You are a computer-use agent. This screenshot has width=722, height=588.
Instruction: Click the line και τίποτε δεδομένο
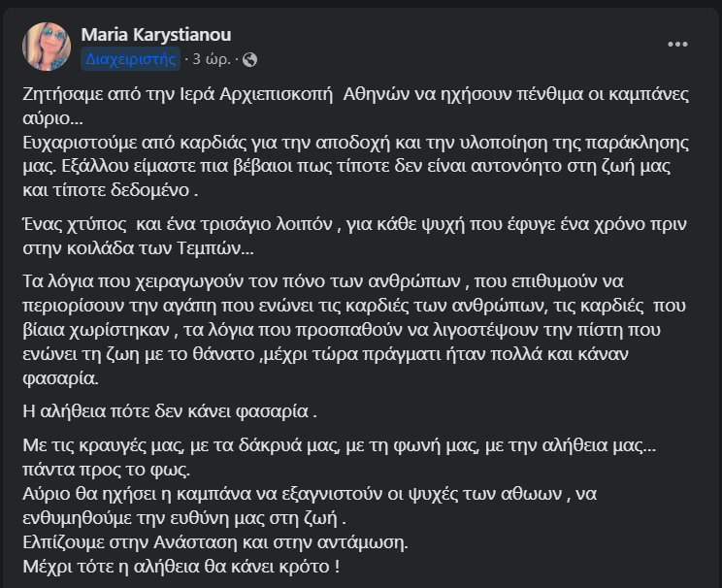(111, 190)
